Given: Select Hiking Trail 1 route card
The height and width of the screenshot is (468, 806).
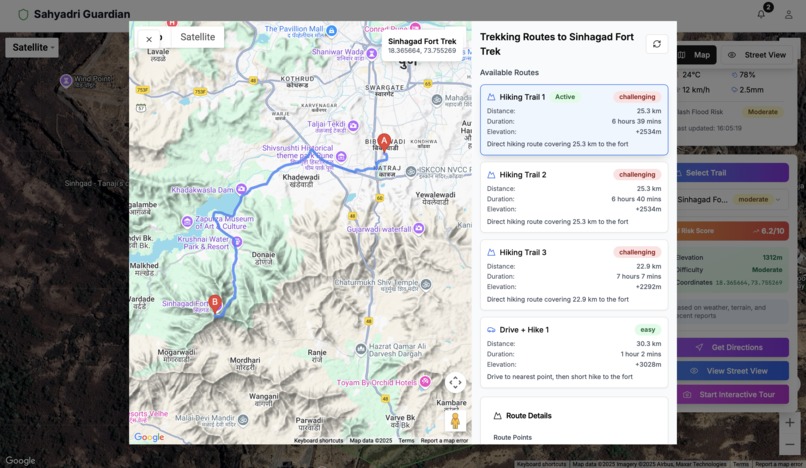Looking at the screenshot, I should click(x=574, y=120).
